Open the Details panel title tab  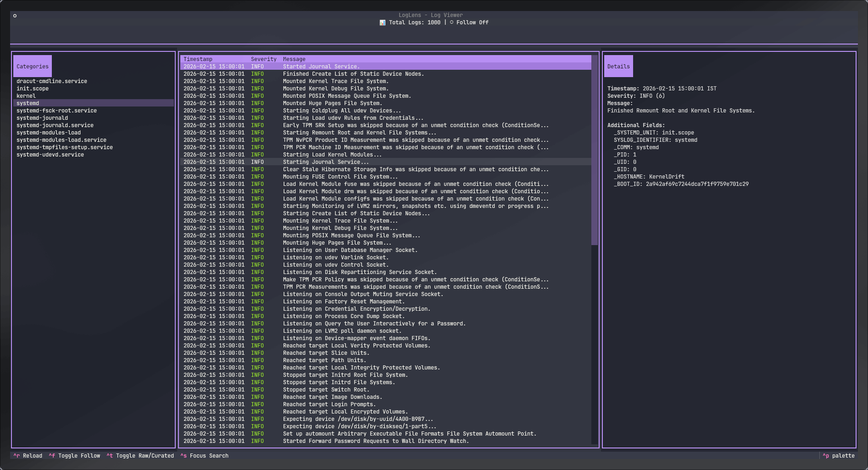618,67
